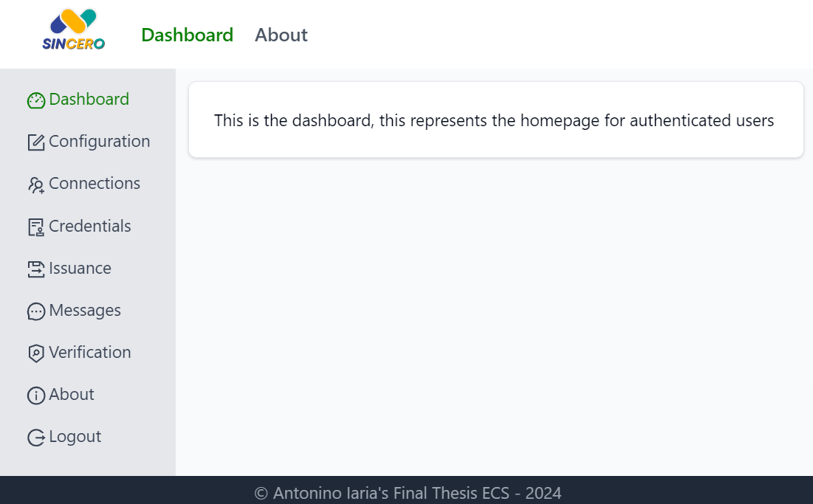Click the Connections people icon
Image resolution: width=813 pixels, height=504 pixels.
(x=36, y=185)
